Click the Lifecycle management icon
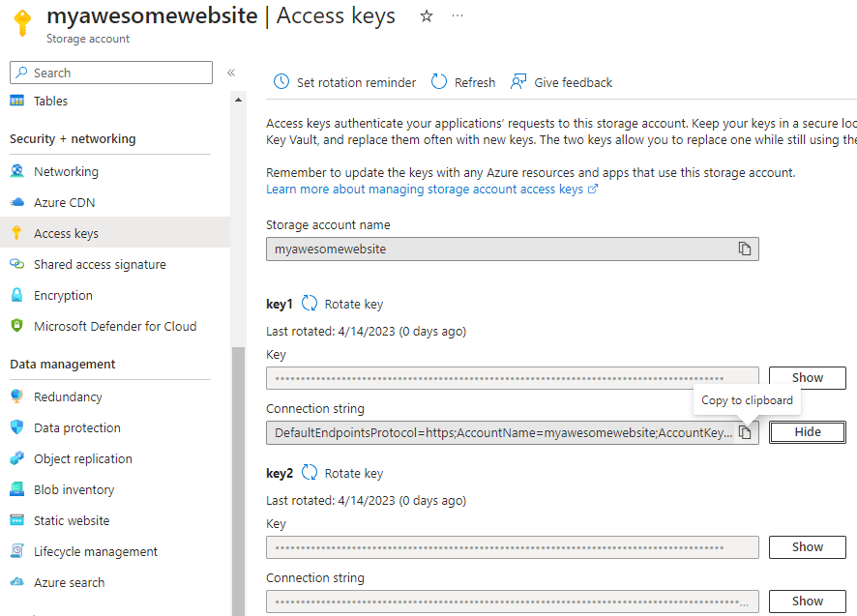 (x=17, y=551)
